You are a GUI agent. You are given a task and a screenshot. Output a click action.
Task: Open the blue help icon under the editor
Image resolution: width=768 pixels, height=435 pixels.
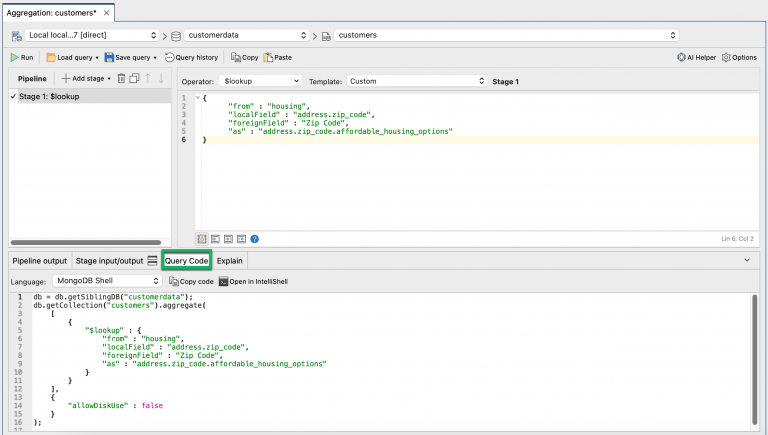pos(255,239)
